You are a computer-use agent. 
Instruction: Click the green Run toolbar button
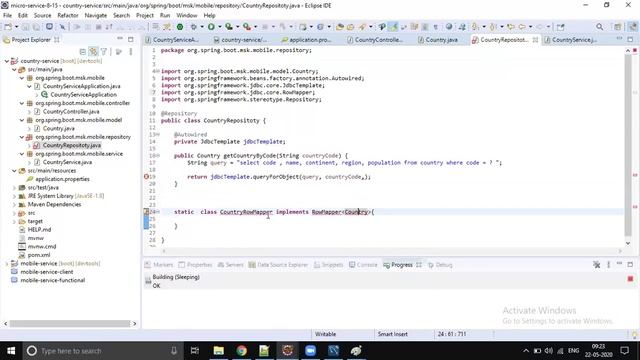211,27
